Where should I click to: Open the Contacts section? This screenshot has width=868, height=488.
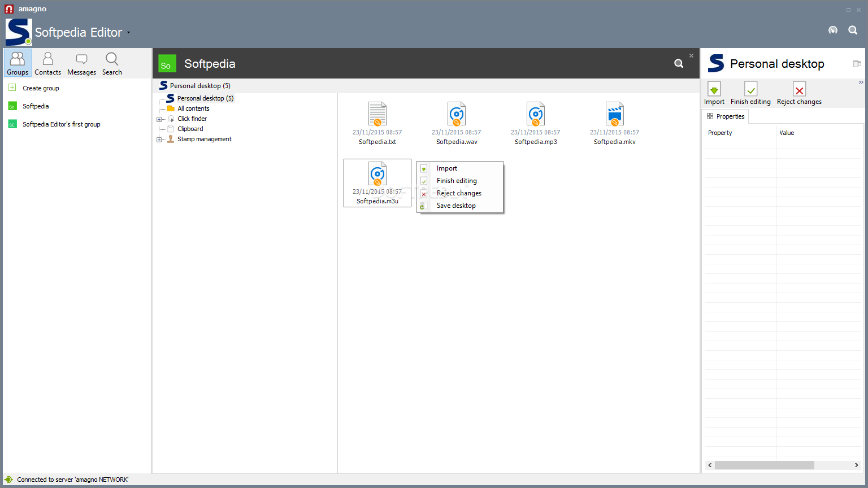click(x=47, y=63)
